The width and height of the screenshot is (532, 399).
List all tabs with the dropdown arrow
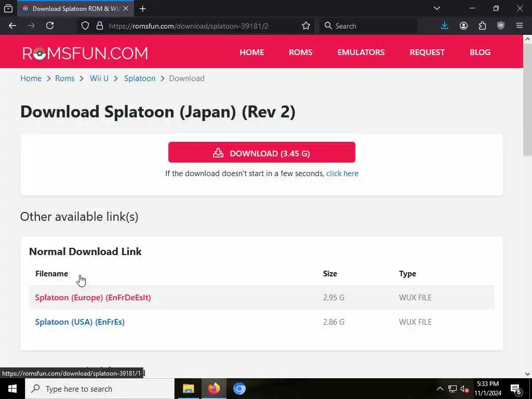point(437,8)
